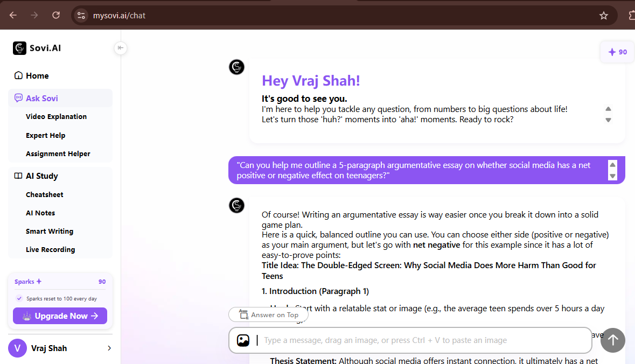This screenshot has height=364, width=635.
Task: Click the Ask Sovi chat icon
Action: (18, 98)
